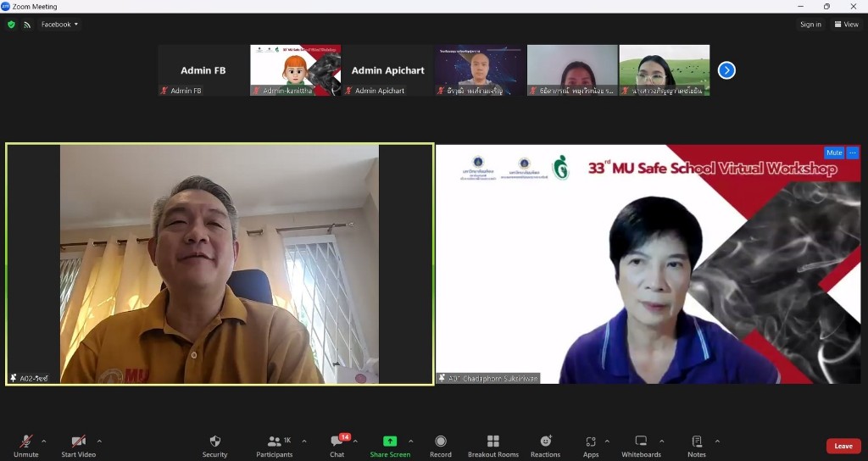The image size is (868, 461).
Task: Click the green Share Screen button
Action: [390, 446]
